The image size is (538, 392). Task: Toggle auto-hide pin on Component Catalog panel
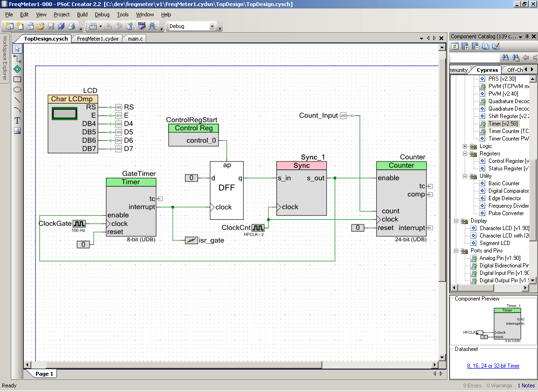tap(527, 36)
